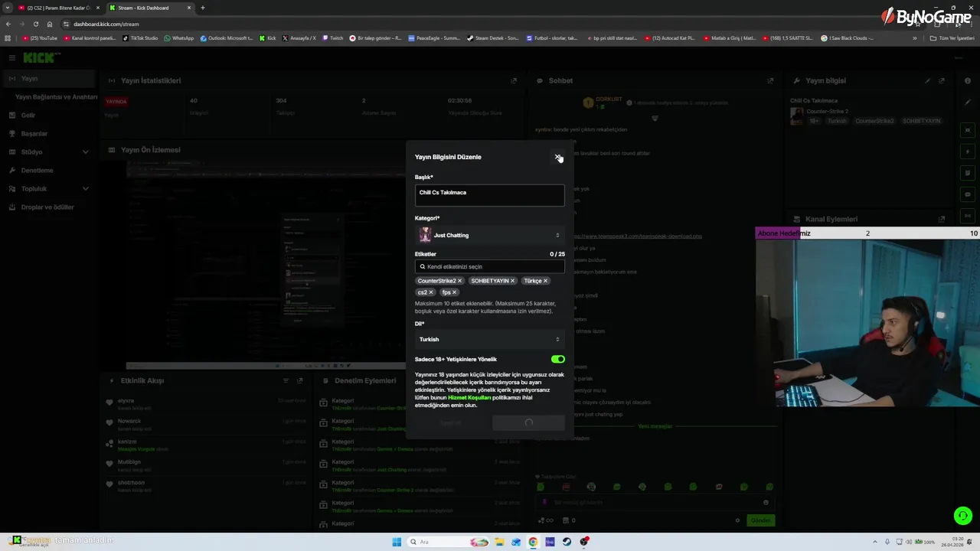Pop out the Yayın İstatistikleri panel
This screenshot has width=980, height=551.
[x=514, y=80]
